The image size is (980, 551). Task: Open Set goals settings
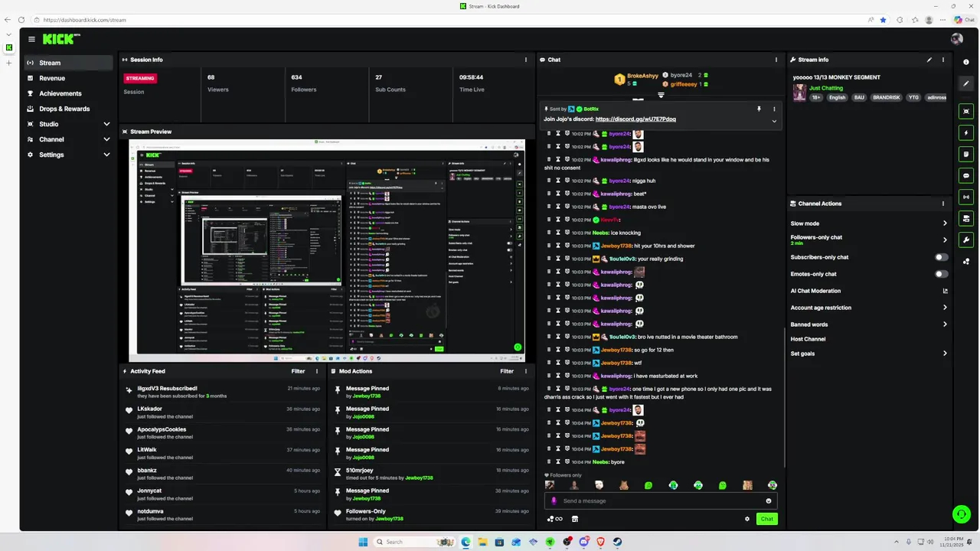tap(869, 354)
